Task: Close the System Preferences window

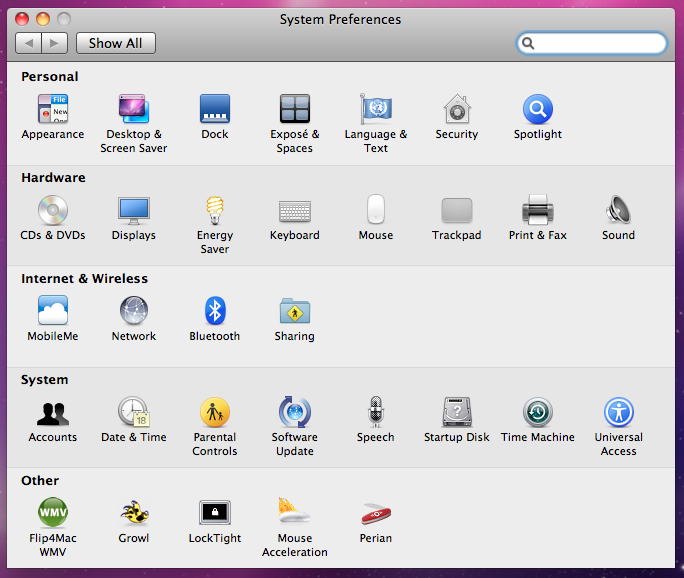Action: 22,19
